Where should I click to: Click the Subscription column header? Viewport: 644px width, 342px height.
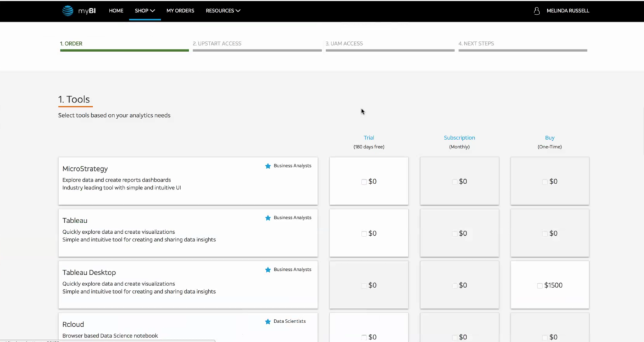459,138
